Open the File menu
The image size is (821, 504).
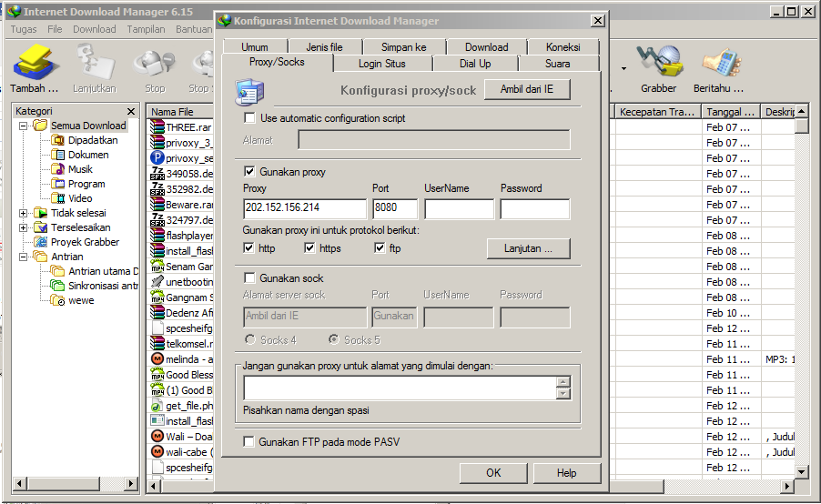(55, 29)
